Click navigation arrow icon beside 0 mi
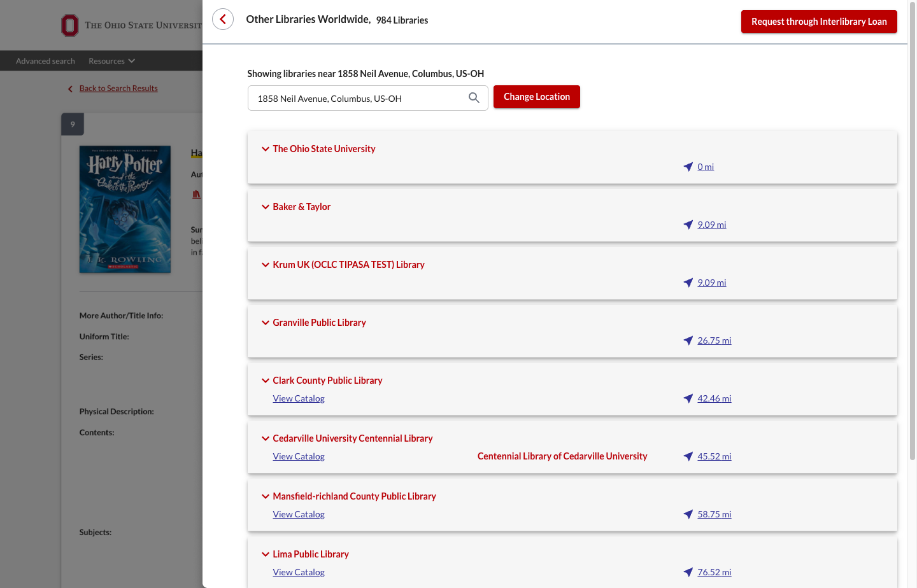This screenshot has height=588, width=917. (x=688, y=167)
